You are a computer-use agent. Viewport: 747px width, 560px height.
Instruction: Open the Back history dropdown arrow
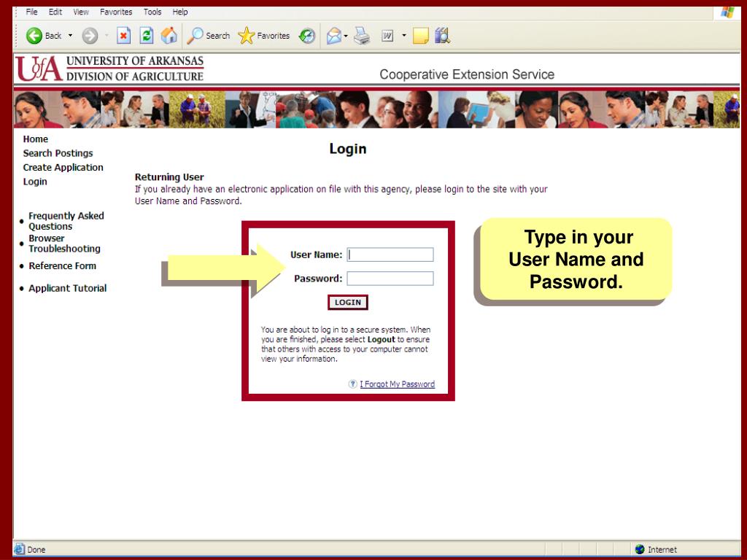tap(71, 36)
